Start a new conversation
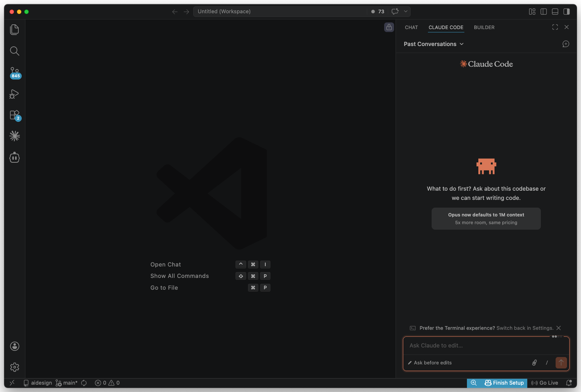 pos(566,44)
